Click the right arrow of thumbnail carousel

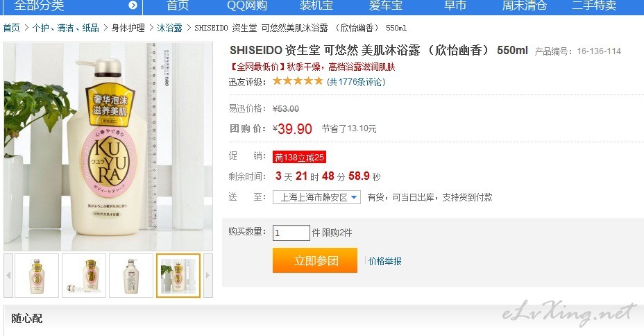pyautogui.click(x=207, y=275)
